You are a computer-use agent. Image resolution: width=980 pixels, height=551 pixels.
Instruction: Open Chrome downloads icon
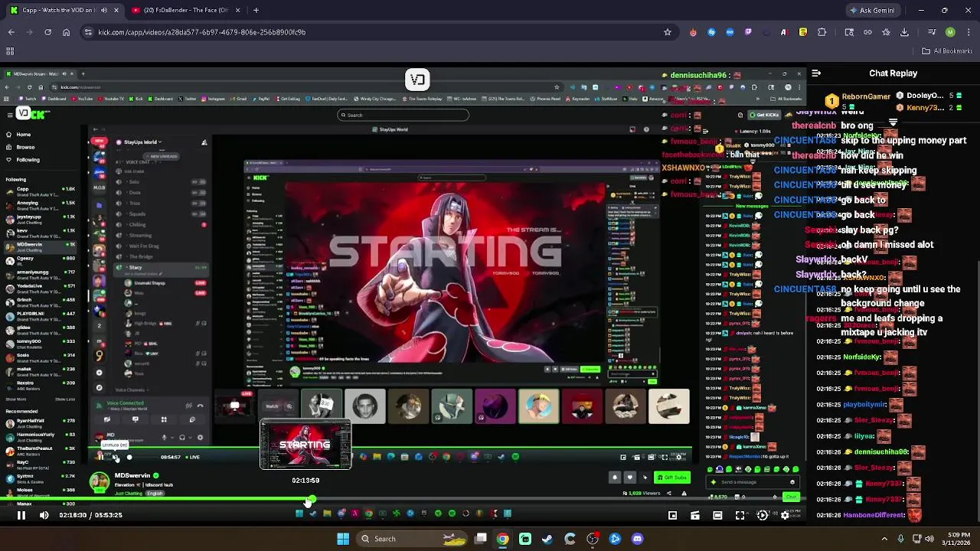pyautogui.click(x=904, y=32)
